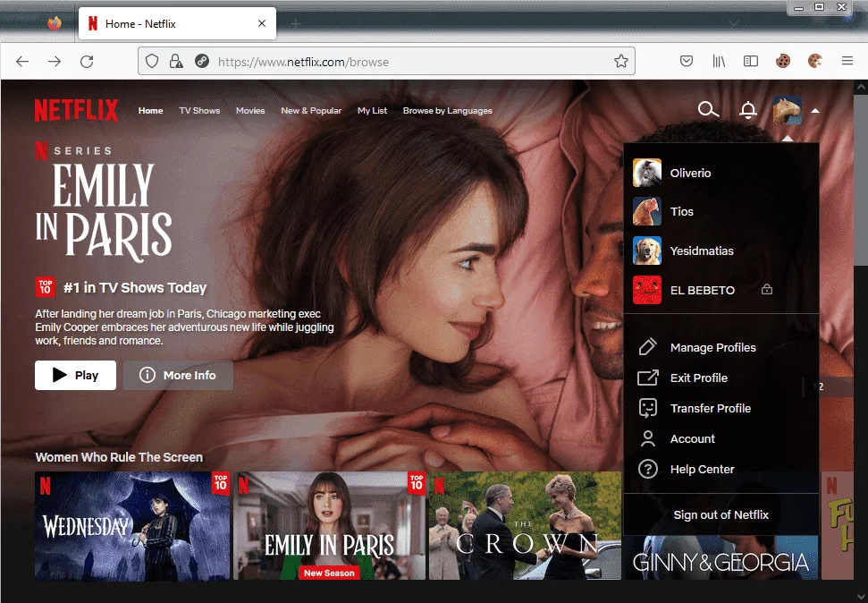
Task: Click the Transfer Profile face icon
Action: (x=648, y=408)
